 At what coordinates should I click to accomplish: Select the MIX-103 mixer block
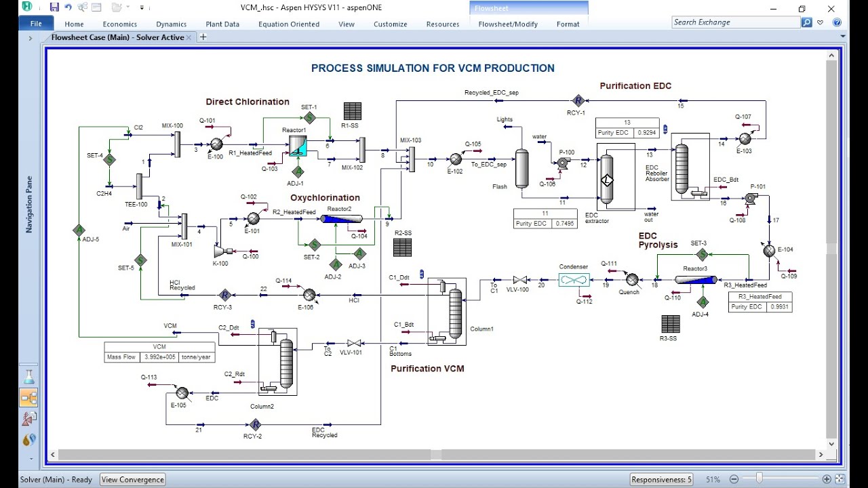[x=411, y=159]
